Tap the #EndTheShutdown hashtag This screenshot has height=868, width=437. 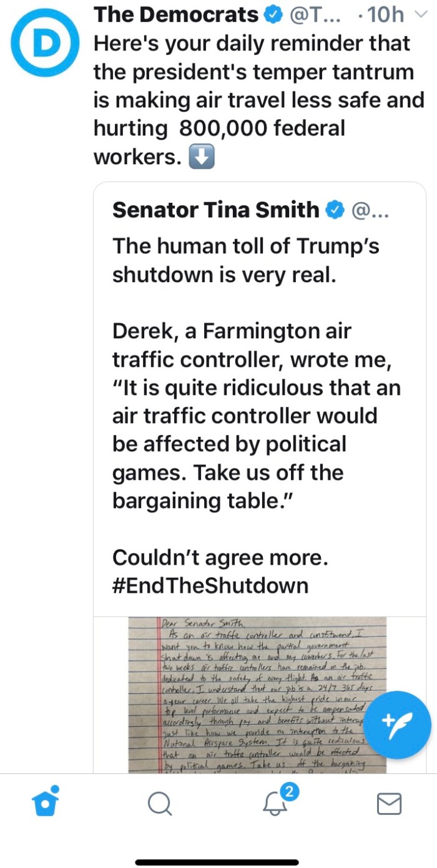210,585
